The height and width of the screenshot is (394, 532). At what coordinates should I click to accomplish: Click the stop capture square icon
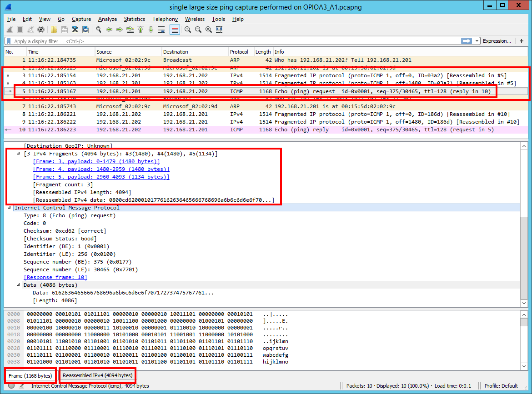pos(20,30)
